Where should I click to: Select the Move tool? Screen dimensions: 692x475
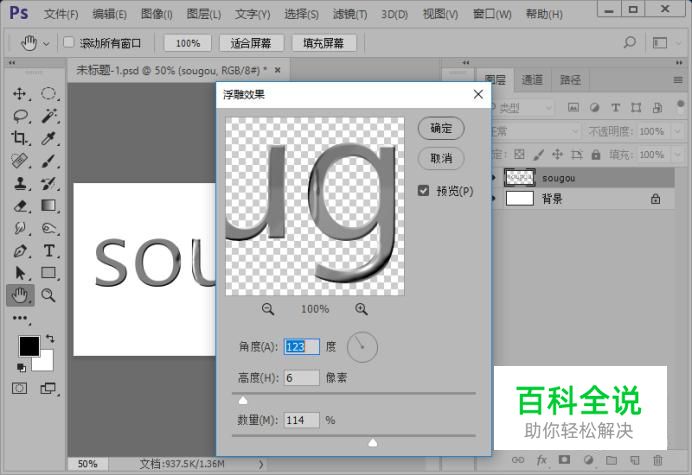click(x=19, y=94)
